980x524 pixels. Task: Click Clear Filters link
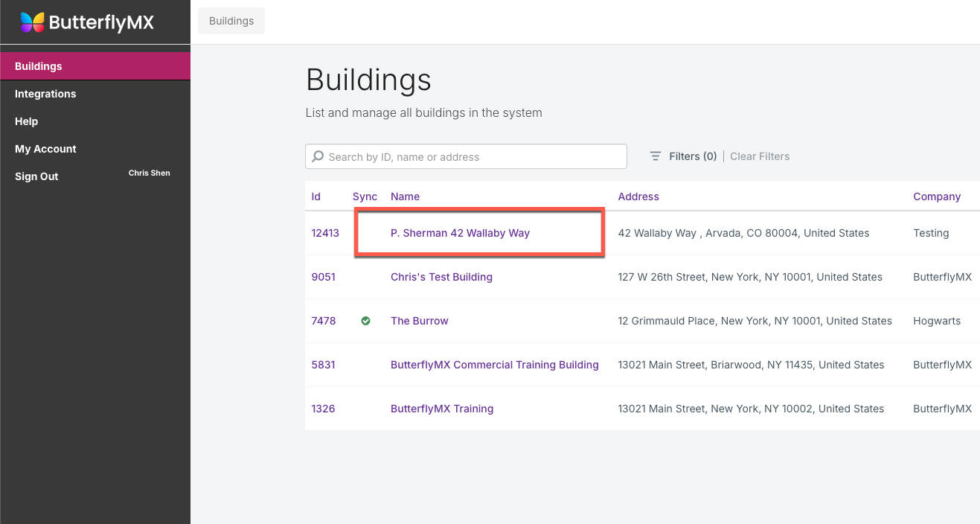760,156
